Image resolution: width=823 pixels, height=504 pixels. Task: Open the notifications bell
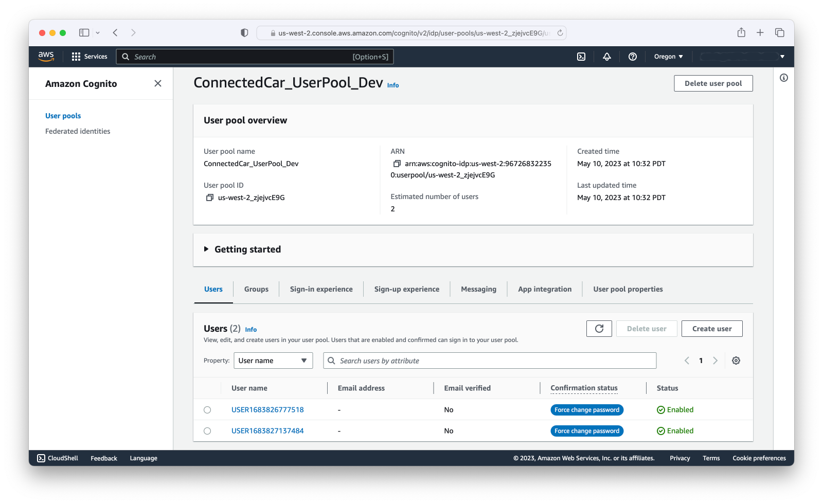tap(607, 57)
